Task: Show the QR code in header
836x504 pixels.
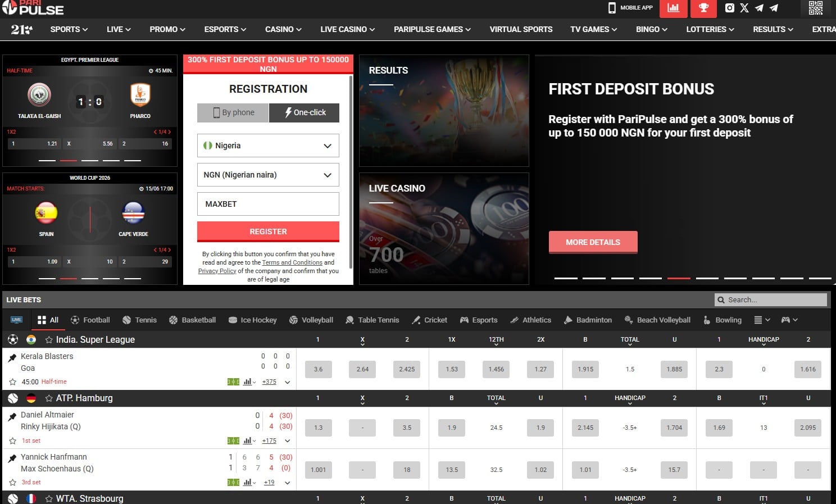Action: [816, 8]
